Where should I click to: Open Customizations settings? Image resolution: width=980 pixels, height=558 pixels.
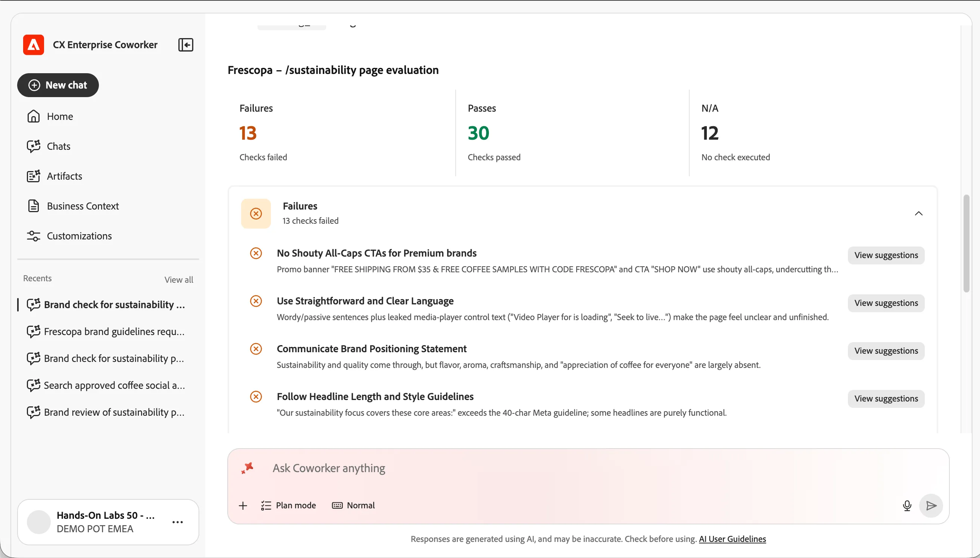pos(69,236)
